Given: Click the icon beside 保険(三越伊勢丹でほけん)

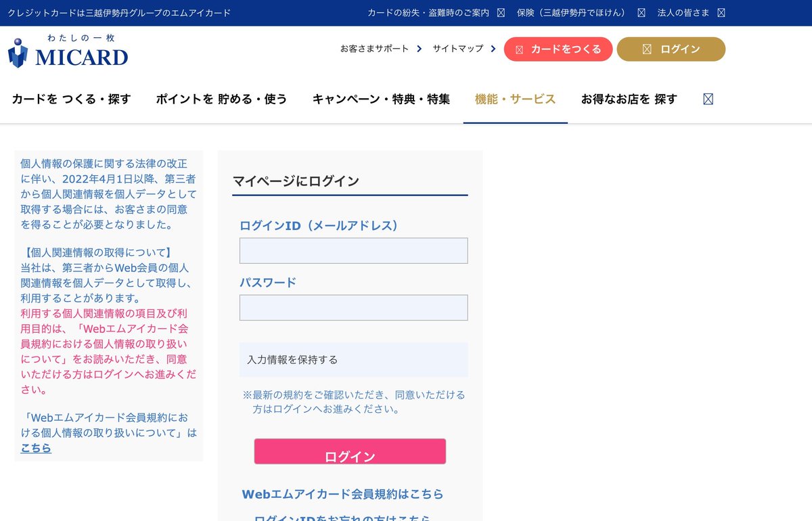Looking at the screenshot, I should click(641, 12).
